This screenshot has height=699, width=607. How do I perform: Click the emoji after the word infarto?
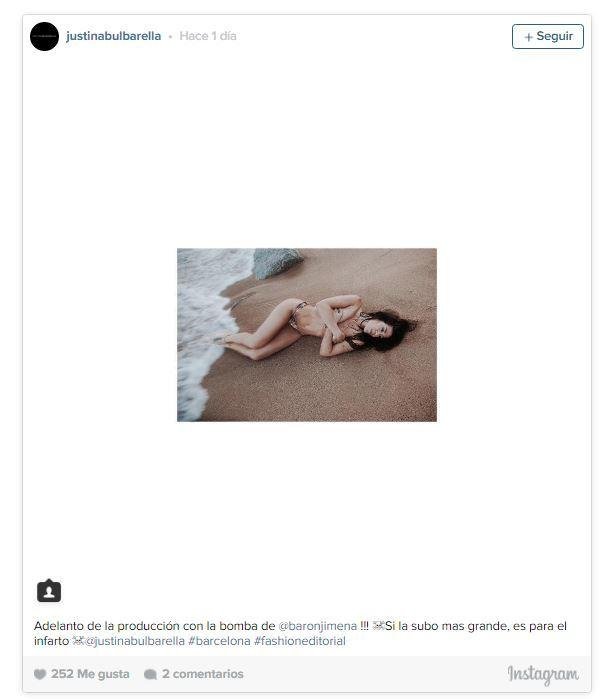point(78,641)
